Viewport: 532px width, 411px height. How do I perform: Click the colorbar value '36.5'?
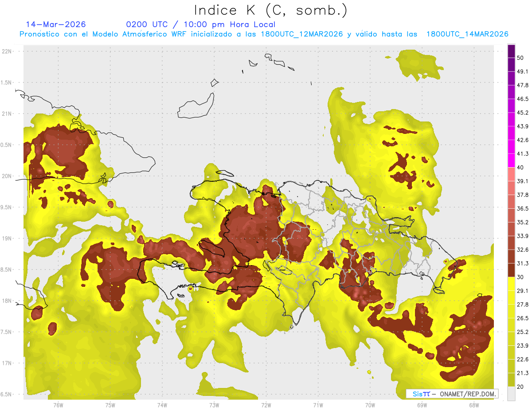click(523, 208)
